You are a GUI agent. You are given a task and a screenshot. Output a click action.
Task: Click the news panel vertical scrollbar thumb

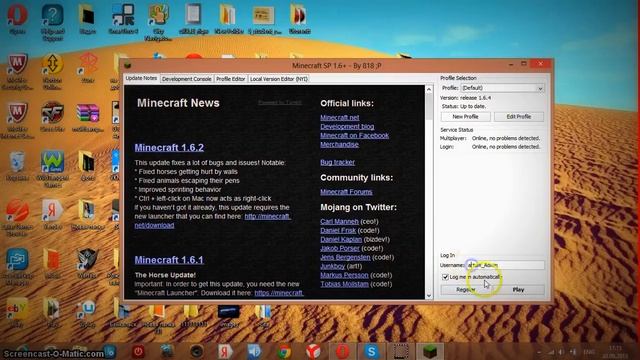(x=429, y=107)
